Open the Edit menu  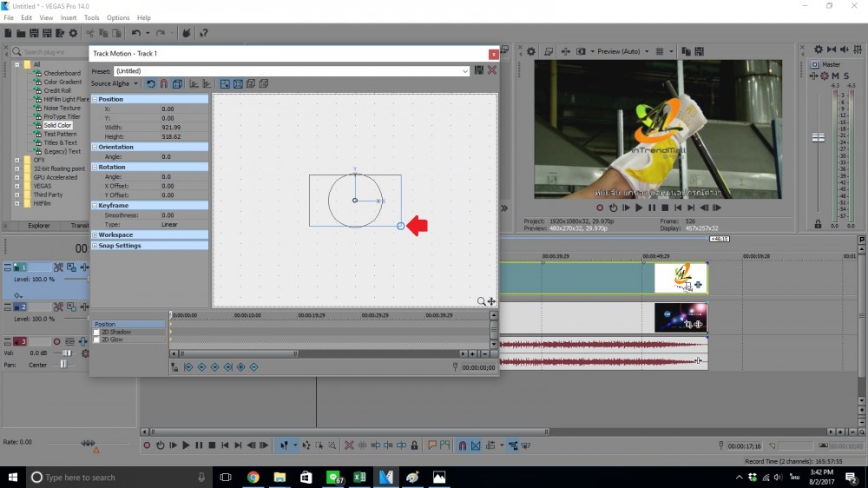click(x=27, y=17)
